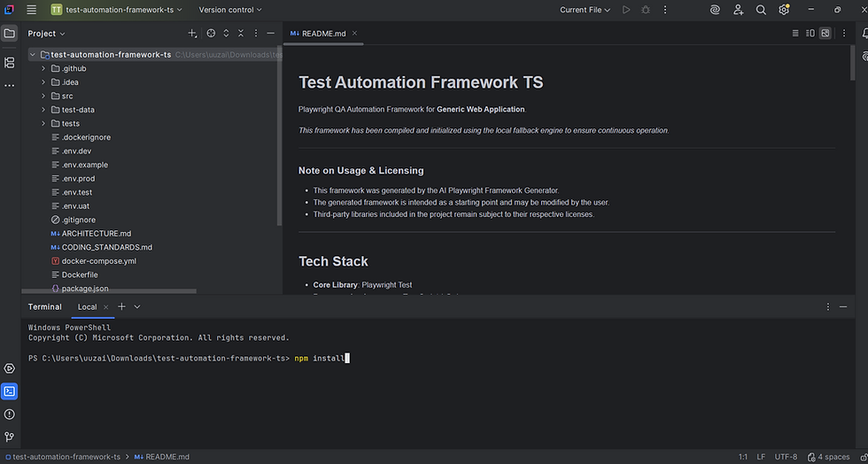This screenshot has height=464, width=868.
Task: Open the Structure tool window icon
Action: tap(10, 63)
